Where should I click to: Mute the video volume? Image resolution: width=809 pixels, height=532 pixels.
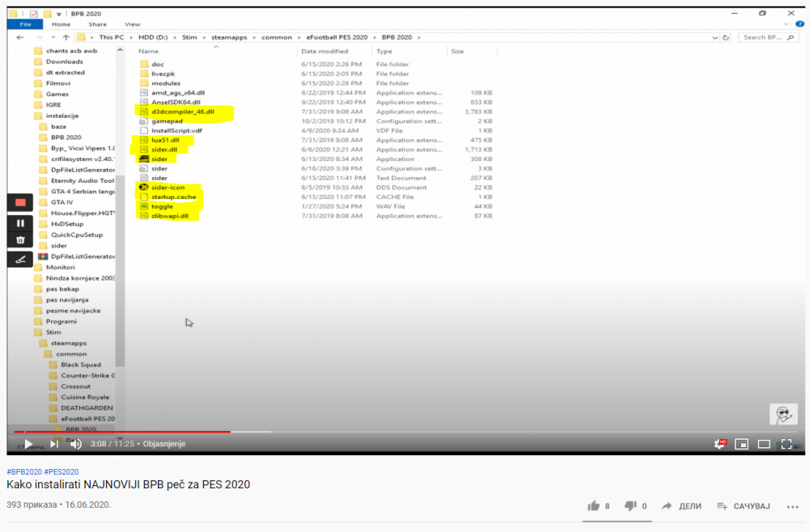coord(75,444)
